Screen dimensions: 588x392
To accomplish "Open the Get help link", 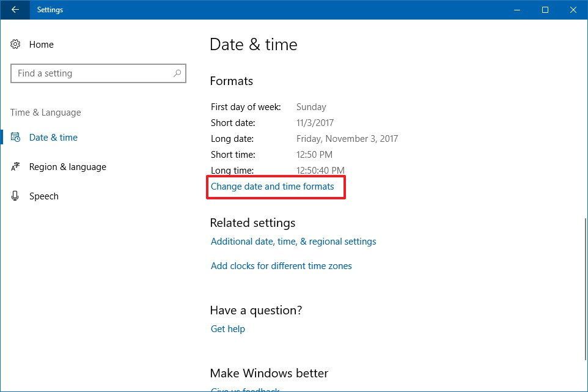I will pos(227,328).
